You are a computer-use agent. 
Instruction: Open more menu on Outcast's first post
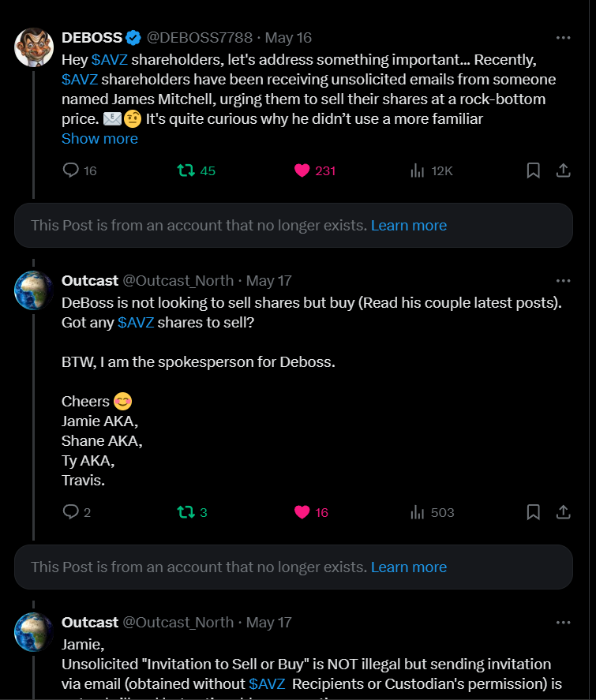pyautogui.click(x=563, y=281)
